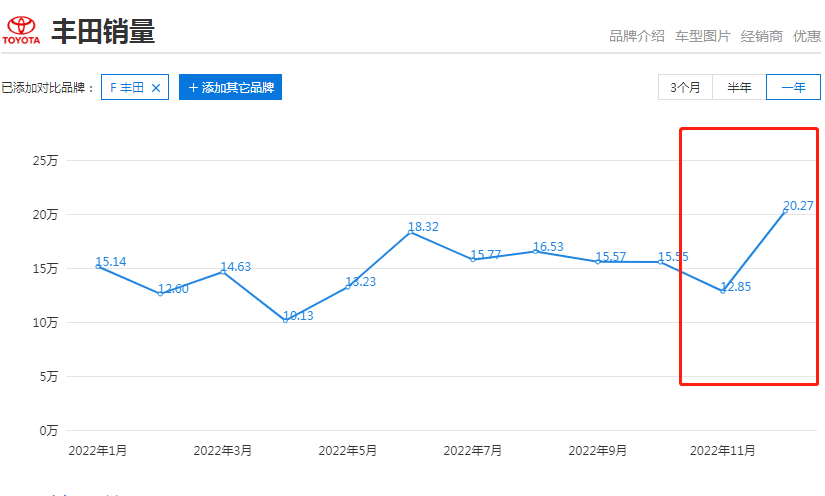Click the 10.13 lowest data point
The height and width of the screenshot is (496, 825).
(x=285, y=320)
